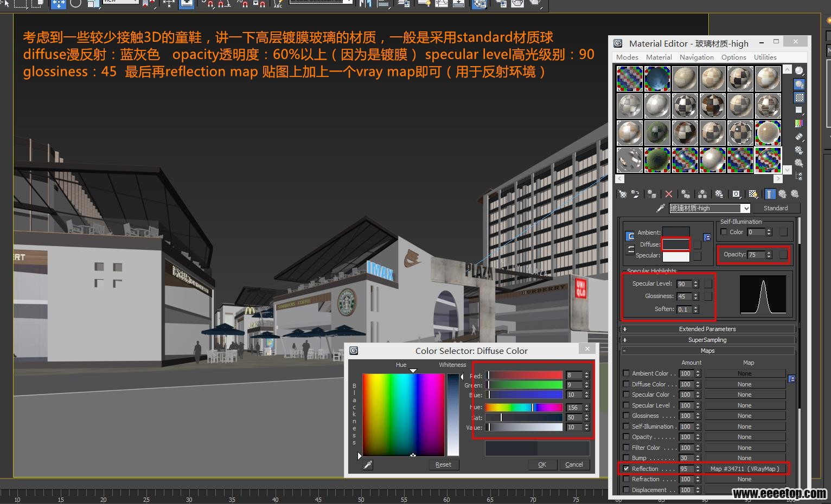Click the Opacity value spinner arrows

click(x=769, y=255)
